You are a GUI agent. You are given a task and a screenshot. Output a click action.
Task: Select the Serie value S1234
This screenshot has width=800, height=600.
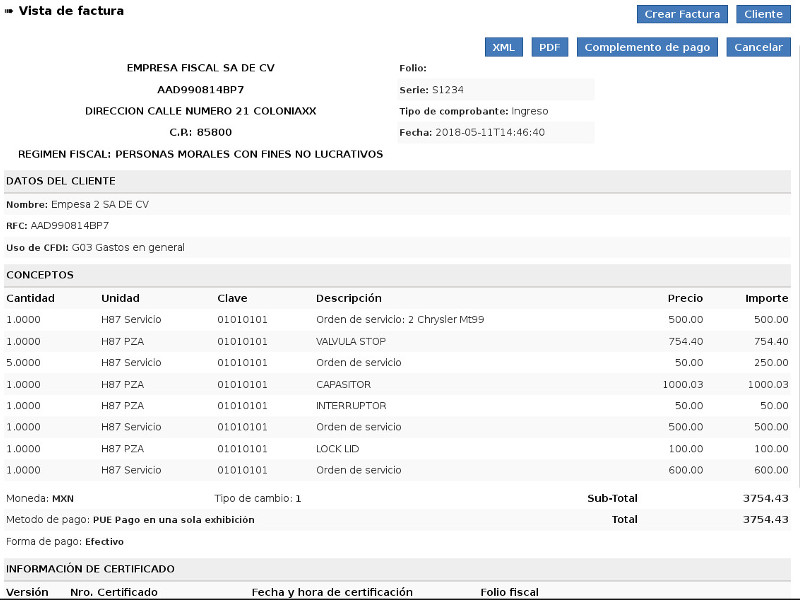click(447, 90)
